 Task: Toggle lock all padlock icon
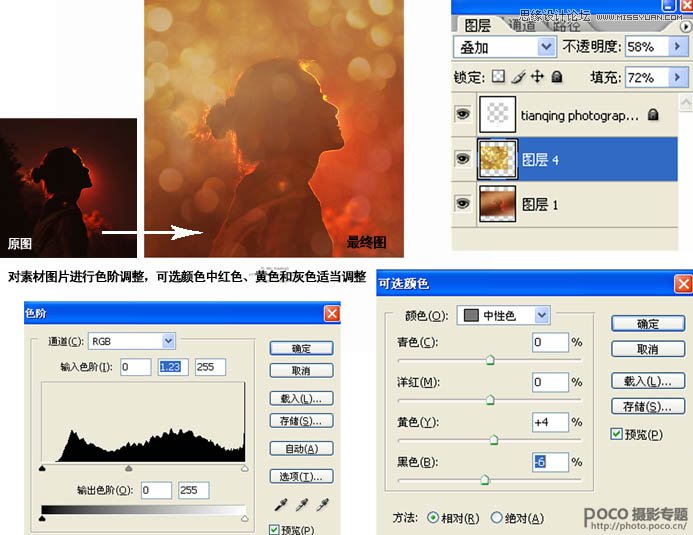click(557, 77)
